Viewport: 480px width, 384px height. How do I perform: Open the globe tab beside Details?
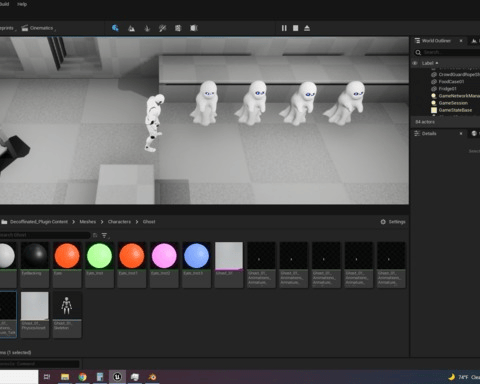coord(474,134)
